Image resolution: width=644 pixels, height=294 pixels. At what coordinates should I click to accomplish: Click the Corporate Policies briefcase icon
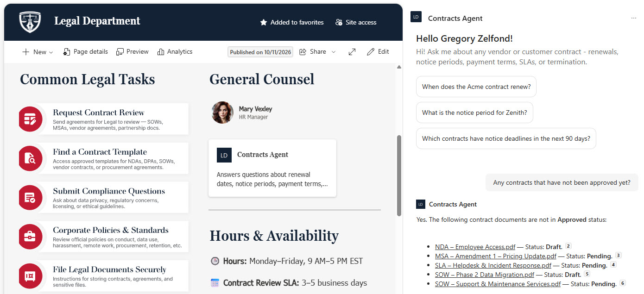31,237
